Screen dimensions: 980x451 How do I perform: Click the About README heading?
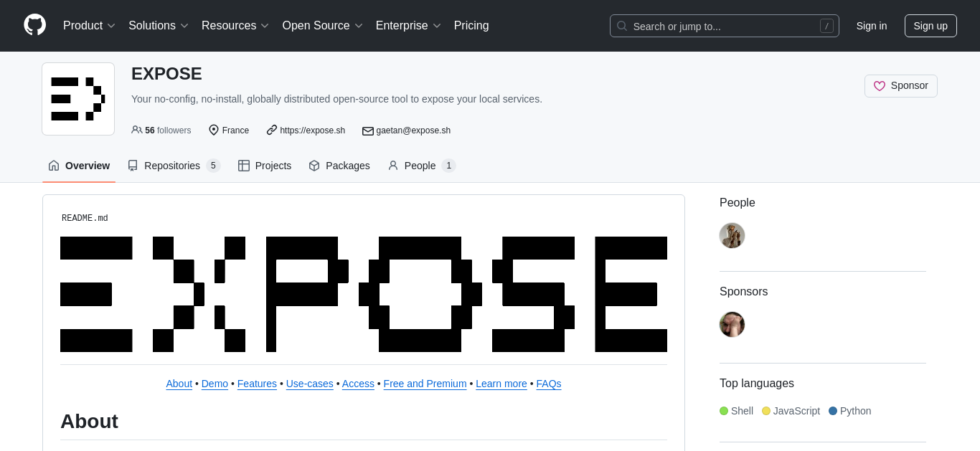point(89,422)
